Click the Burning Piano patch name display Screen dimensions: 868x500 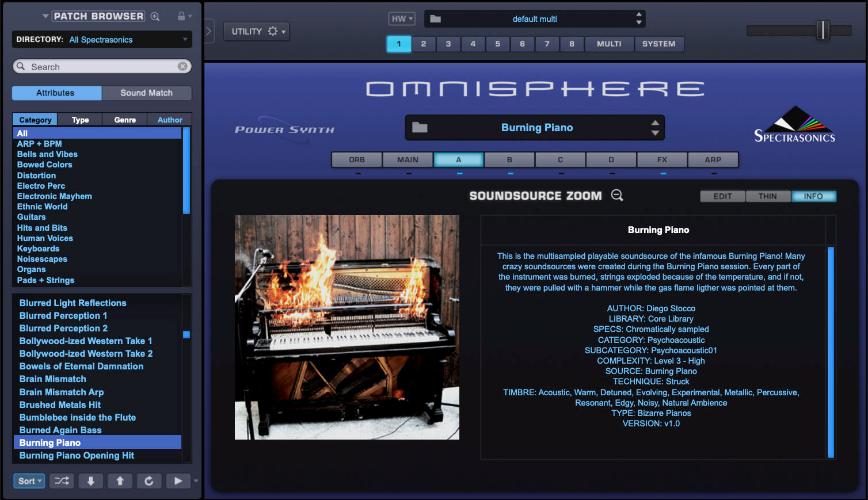tap(537, 128)
